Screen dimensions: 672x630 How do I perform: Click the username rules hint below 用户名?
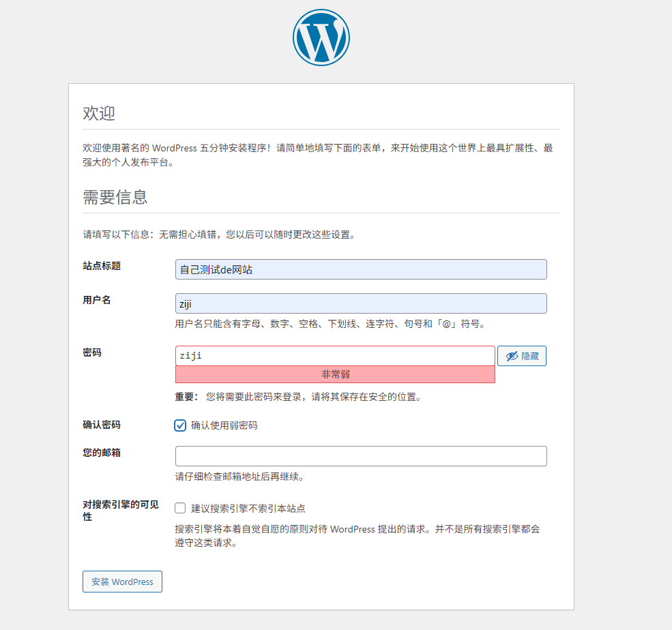330,325
